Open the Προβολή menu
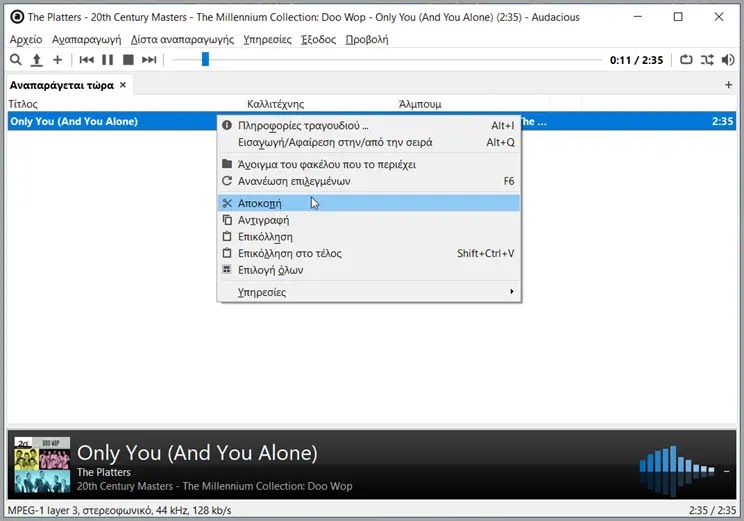 point(367,39)
